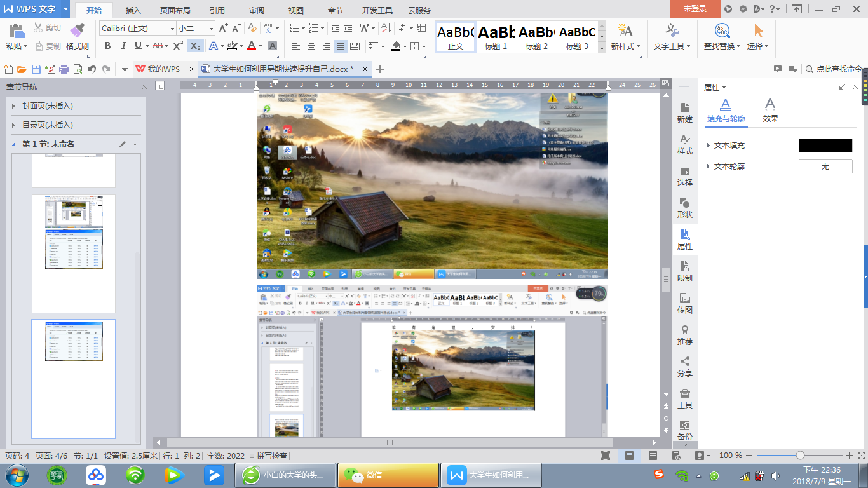This screenshot has width=868, height=488.
Task: Open the 插入 ribbon tab
Action: pyautogui.click(x=133, y=10)
